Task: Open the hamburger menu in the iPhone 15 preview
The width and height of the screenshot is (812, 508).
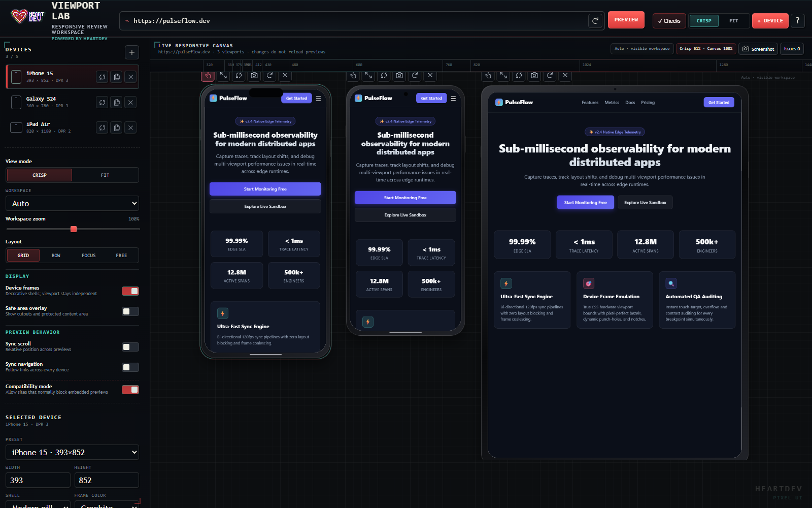Action: coord(318,99)
